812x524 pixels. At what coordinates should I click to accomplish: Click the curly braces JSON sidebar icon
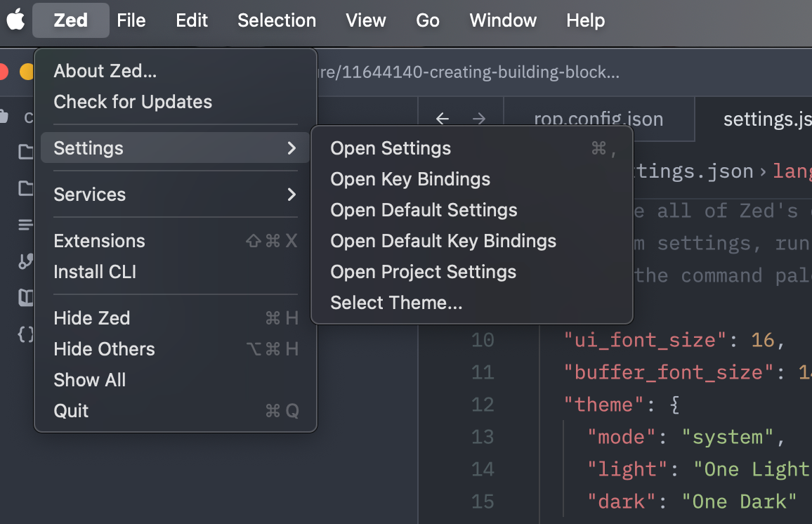click(x=25, y=335)
